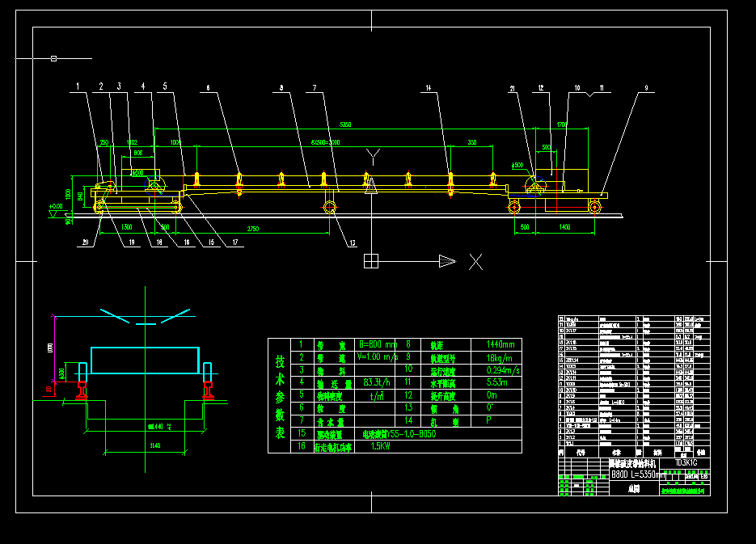Click the TD3K1G drawing number
This screenshot has width=756, height=544.
[x=686, y=464]
